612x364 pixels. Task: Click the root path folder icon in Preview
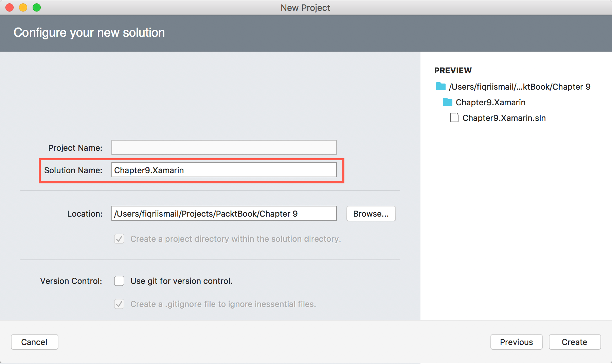tap(440, 87)
